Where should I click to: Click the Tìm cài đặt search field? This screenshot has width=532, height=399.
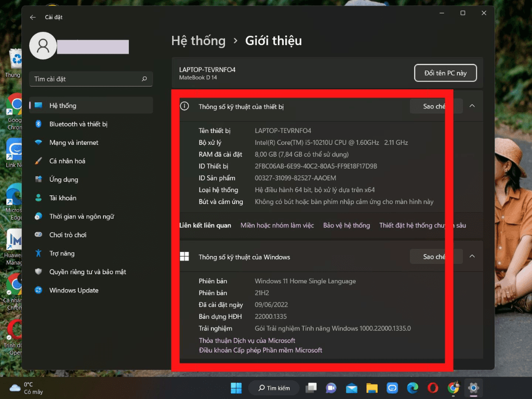coord(86,79)
